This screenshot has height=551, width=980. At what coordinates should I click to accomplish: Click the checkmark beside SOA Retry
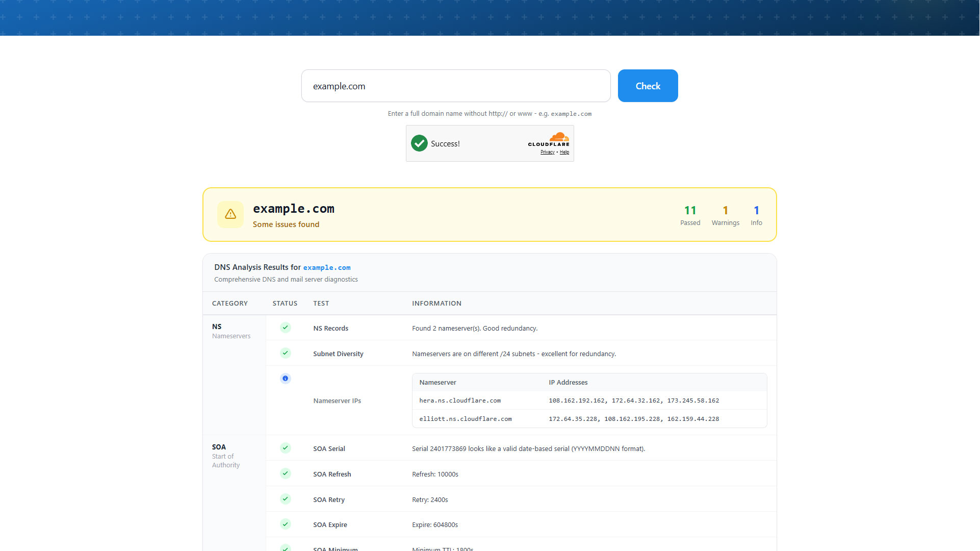click(285, 498)
